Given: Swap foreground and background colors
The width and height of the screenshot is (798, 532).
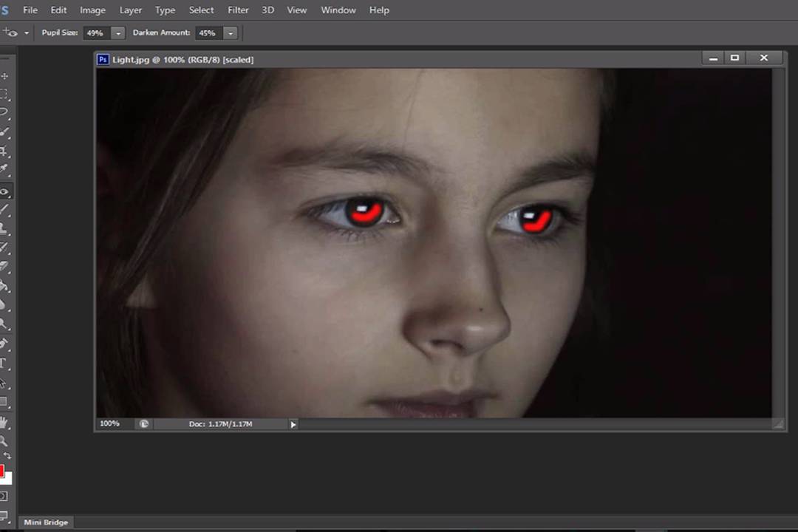Looking at the screenshot, I should point(7,457).
